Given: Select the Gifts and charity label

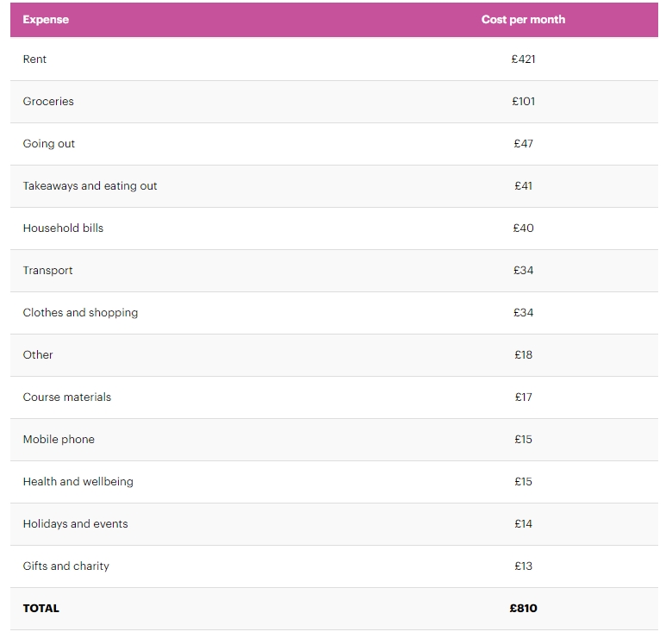Looking at the screenshot, I should point(65,566).
